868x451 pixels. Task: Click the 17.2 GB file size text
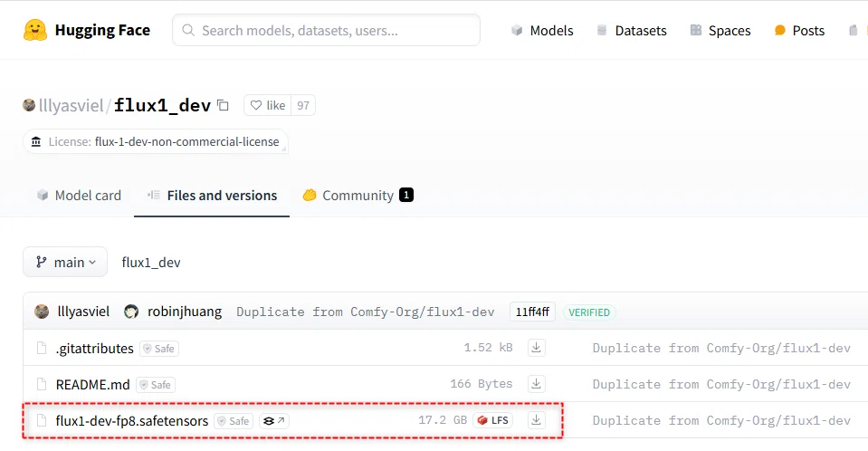[443, 420]
